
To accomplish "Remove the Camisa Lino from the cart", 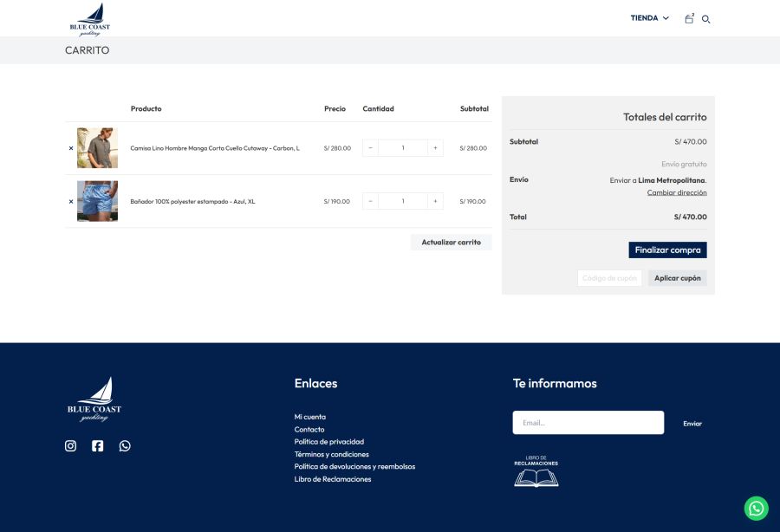I will coord(71,147).
